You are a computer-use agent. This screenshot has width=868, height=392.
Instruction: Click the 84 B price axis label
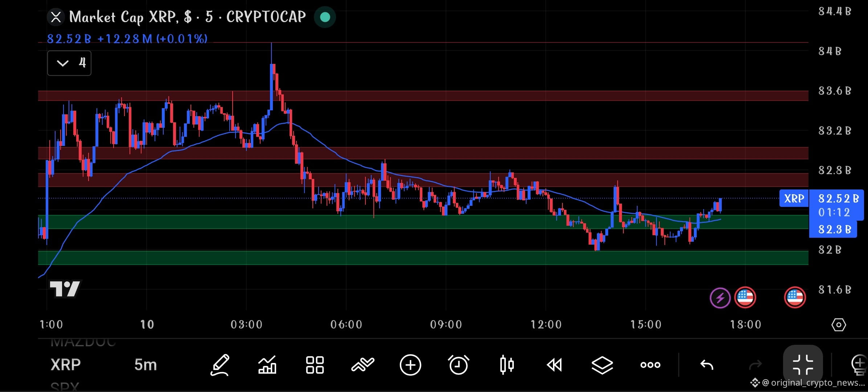point(830,51)
